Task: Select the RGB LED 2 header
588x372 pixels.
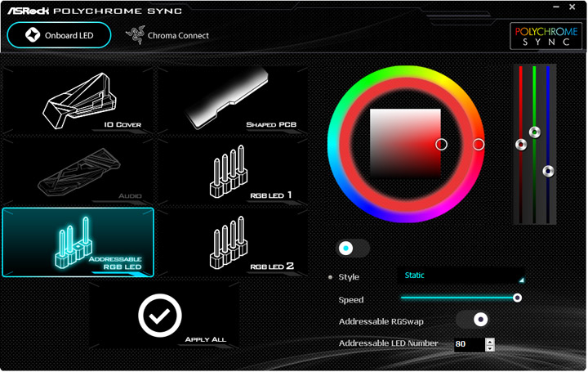Action: [233, 243]
